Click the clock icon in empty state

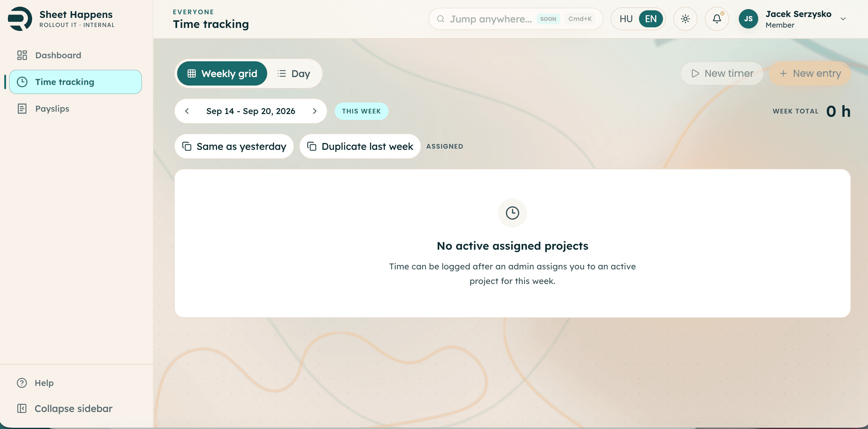512,213
